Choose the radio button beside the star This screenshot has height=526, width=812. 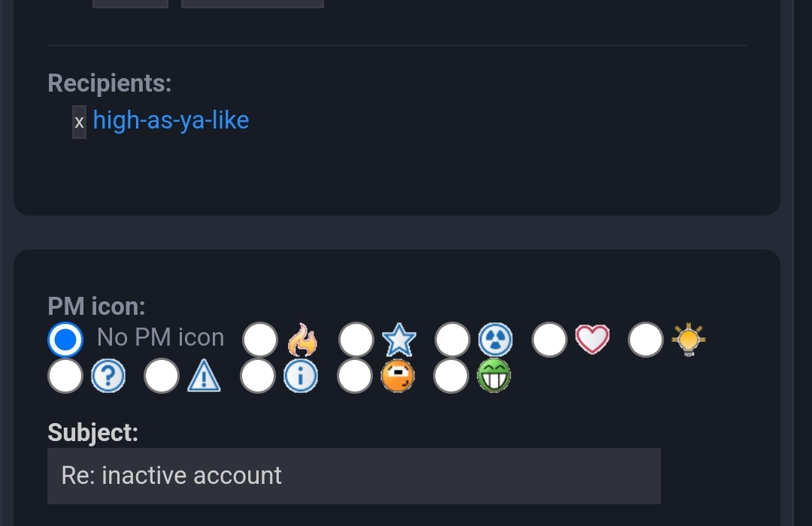coord(356,340)
